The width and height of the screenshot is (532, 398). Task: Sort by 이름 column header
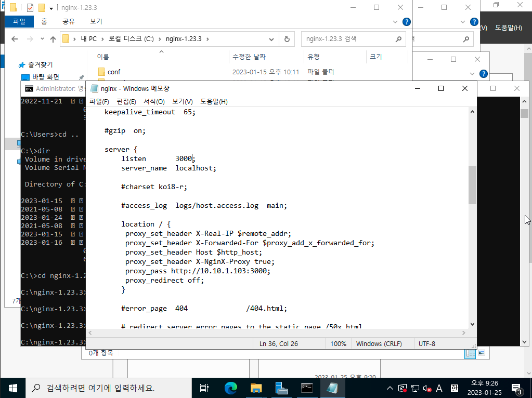pos(103,57)
